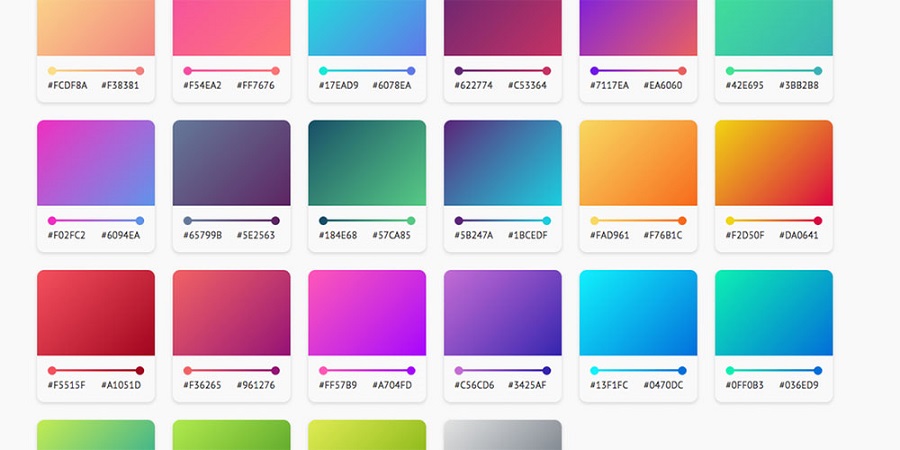Open the #184E68 to #57CA85 green gradient

coord(367,163)
